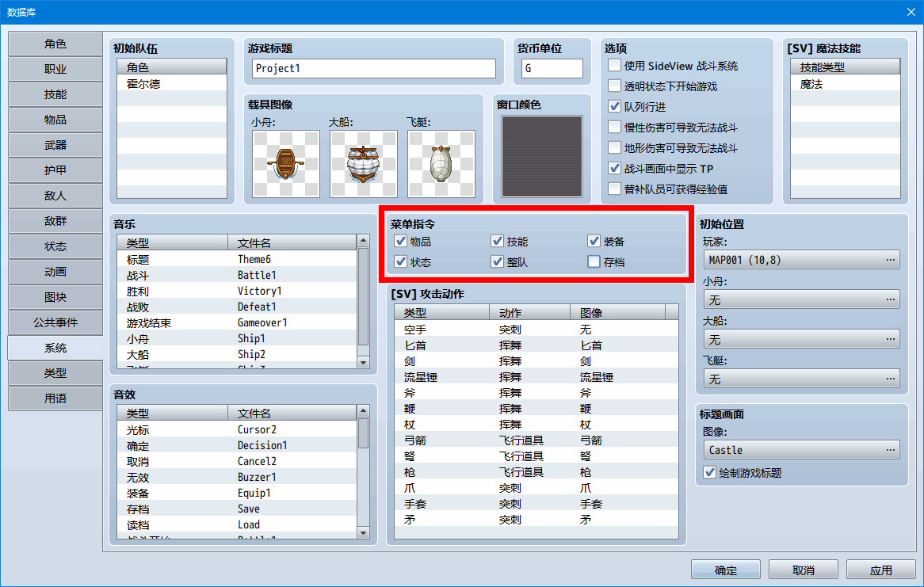
Task: Select the 飞艇 airship vehicle image
Action: tap(441, 164)
